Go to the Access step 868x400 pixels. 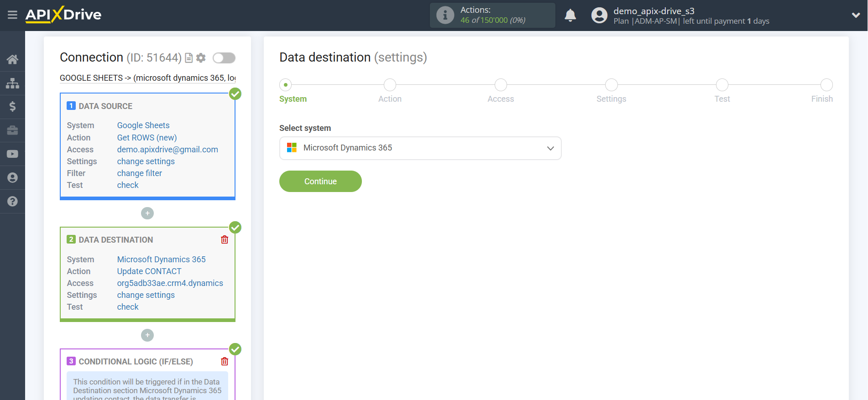[x=501, y=85]
